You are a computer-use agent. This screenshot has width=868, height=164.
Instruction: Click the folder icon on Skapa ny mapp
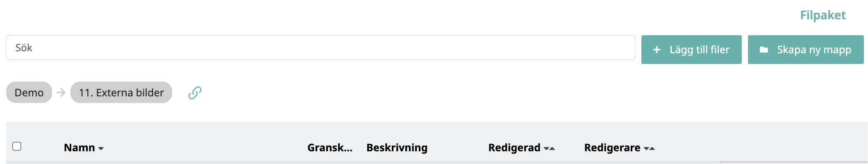point(764,50)
